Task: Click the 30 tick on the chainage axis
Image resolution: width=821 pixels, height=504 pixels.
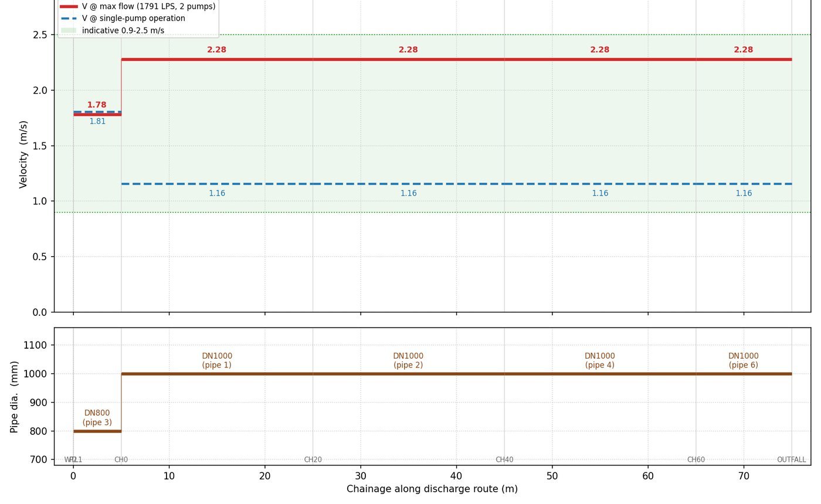Action: tap(361, 476)
